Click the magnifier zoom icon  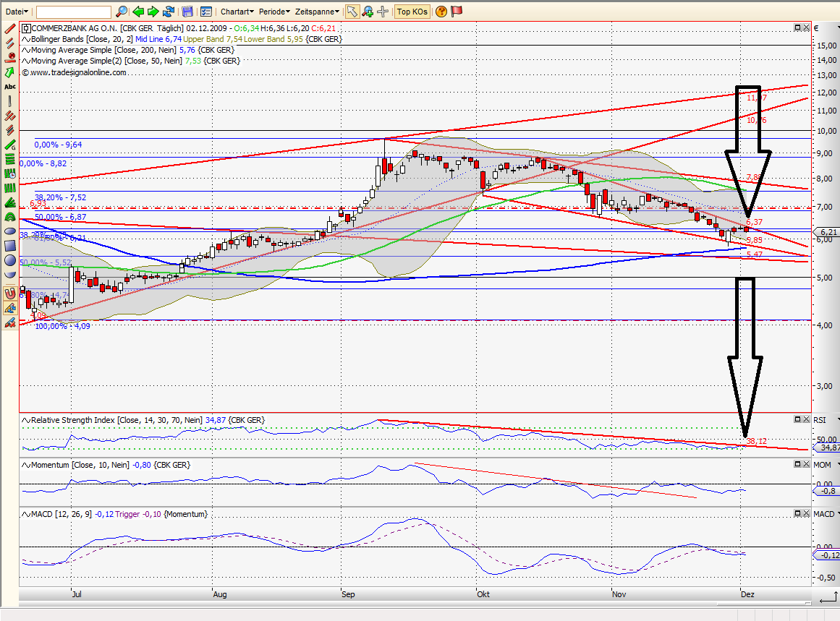tap(121, 12)
